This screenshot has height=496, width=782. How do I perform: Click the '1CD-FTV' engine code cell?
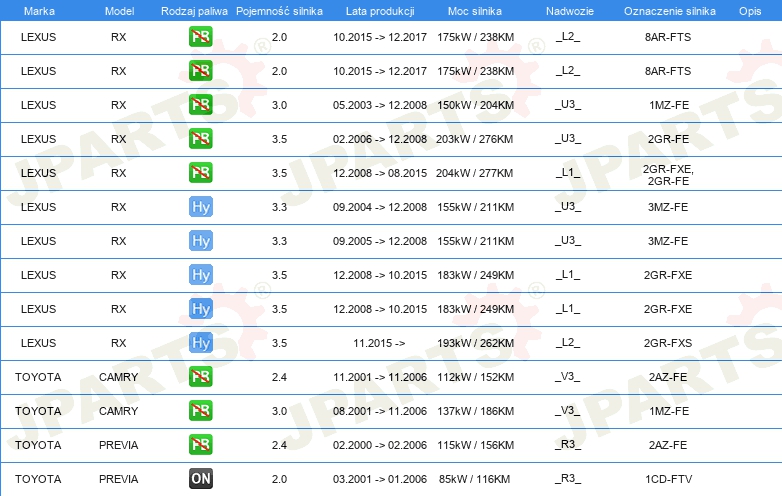pos(668,479)
